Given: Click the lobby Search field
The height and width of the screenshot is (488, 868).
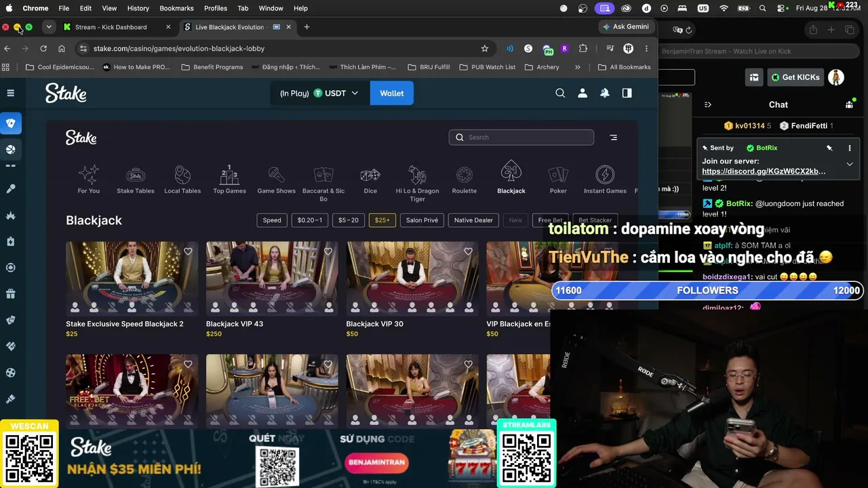Looking at the screenshot, I should [521, 138].
